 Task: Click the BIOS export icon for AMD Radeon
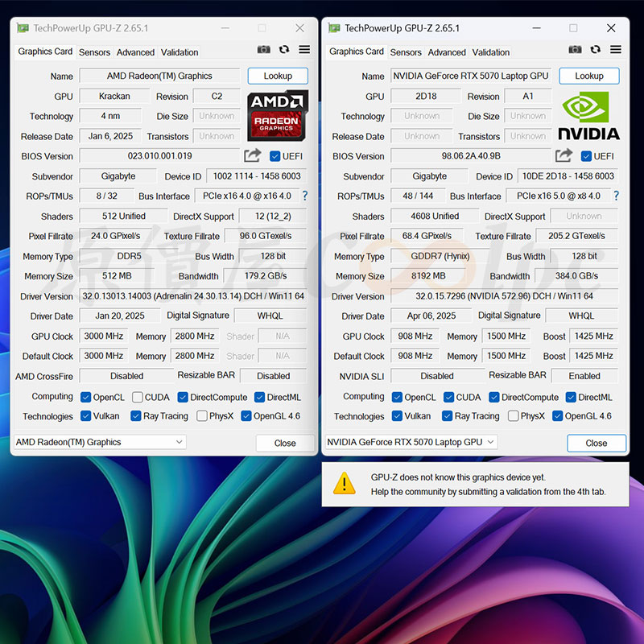click(253, 156)
